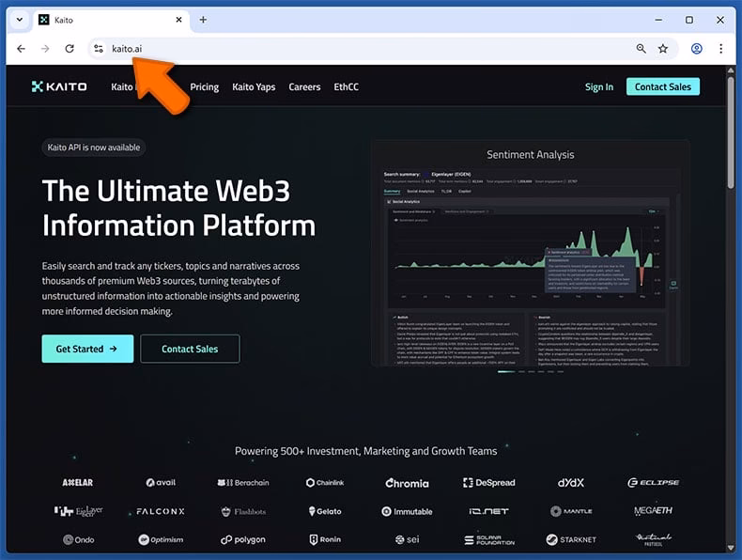The image size is (742, 560).
Task: Click the Berachain logo
Action: 242,482
